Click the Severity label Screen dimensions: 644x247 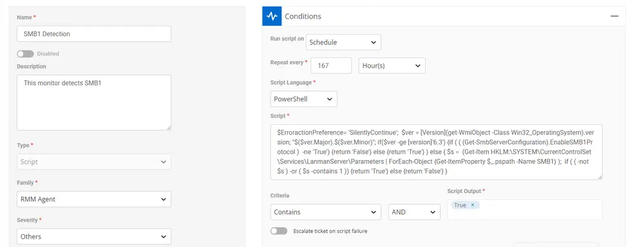click(x=27, y=221)
